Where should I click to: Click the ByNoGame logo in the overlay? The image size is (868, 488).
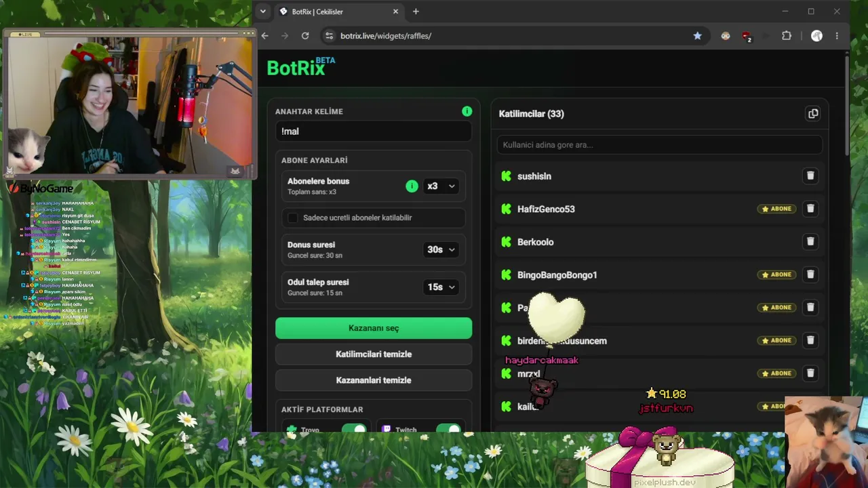pyautogui.click(x=42, y=188)
